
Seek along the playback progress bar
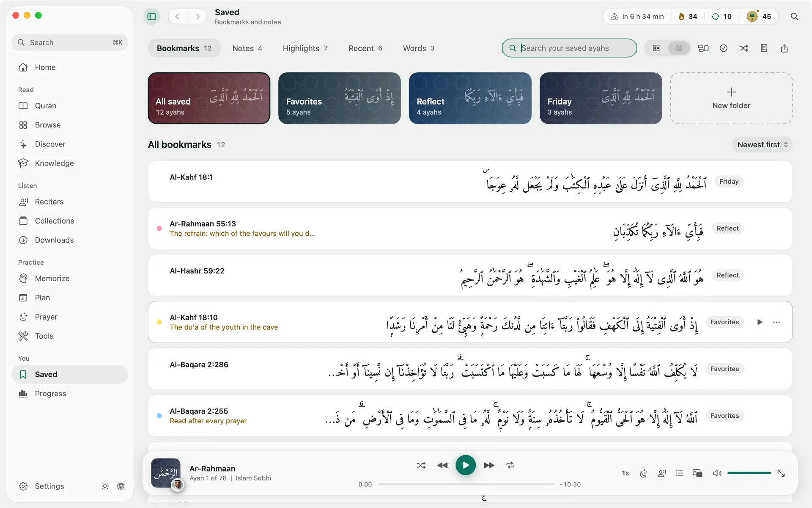[x=466, y=484]
